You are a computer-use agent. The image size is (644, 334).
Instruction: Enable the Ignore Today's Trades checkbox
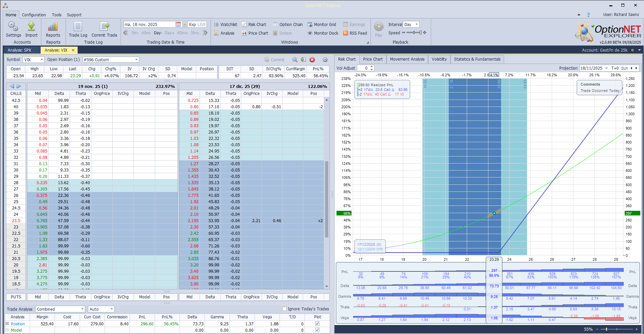[x=284, y=309]
